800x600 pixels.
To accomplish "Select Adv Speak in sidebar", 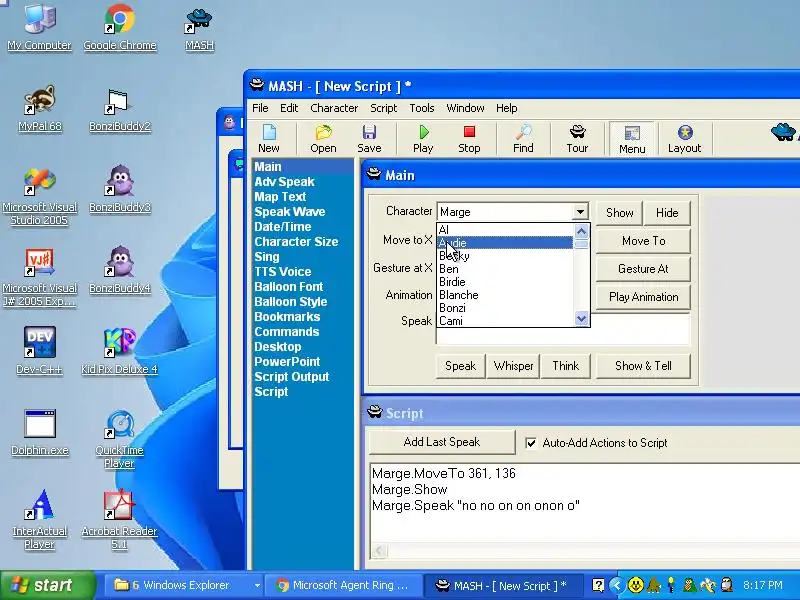I will tap(284, 182).
